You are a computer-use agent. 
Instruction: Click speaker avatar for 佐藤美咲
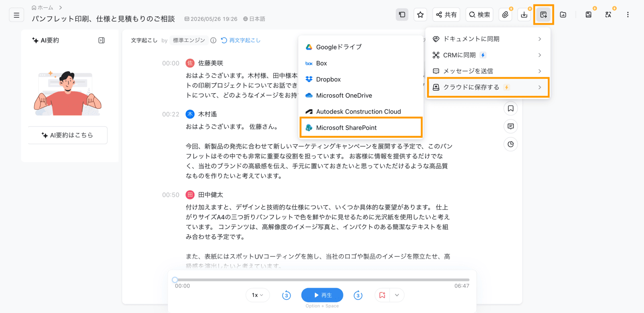coord(190,63)
